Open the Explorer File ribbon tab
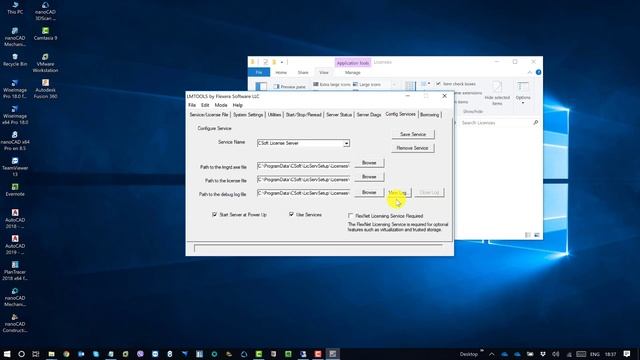The image size is (640, 360). click(x=259, y=72)
